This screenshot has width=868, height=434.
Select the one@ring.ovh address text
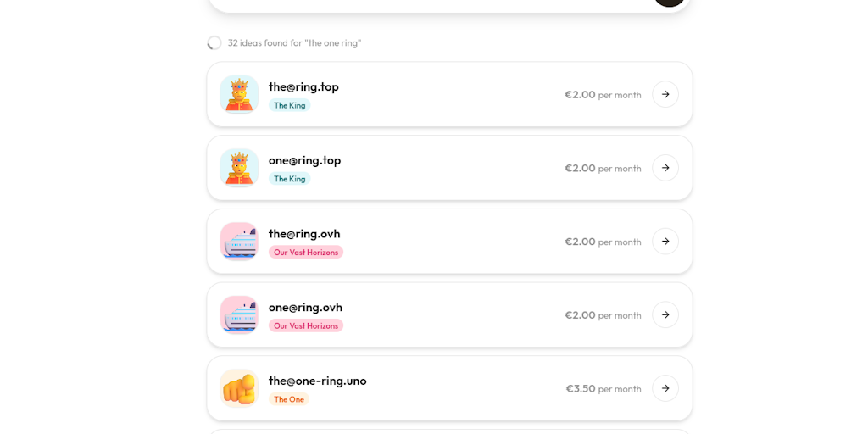pos(305,307)
